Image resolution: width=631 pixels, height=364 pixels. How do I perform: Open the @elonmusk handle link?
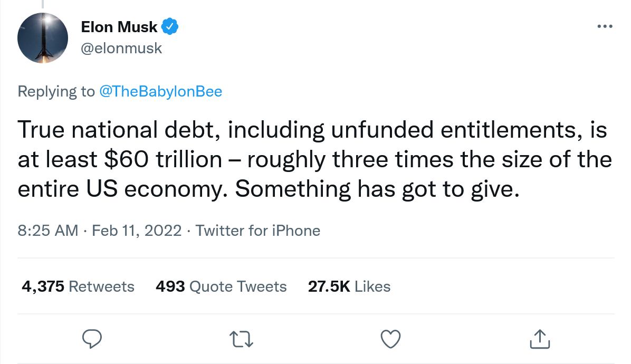121,49
